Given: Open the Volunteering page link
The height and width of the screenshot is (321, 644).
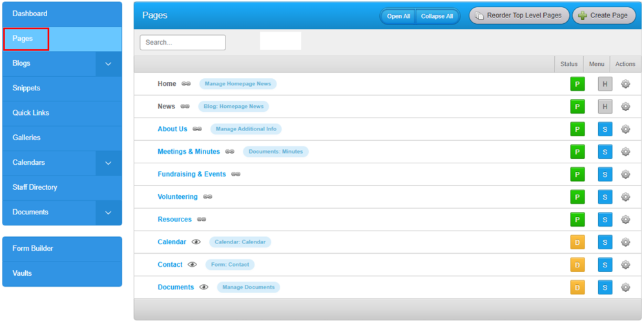Looking at the screenshot, I should tap(178, 196).
